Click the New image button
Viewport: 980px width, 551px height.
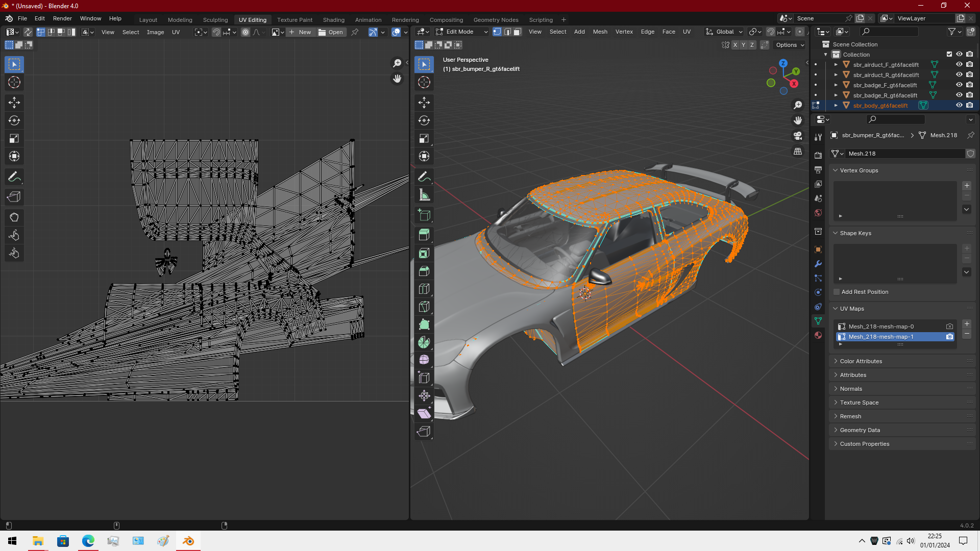pos(300,32)
